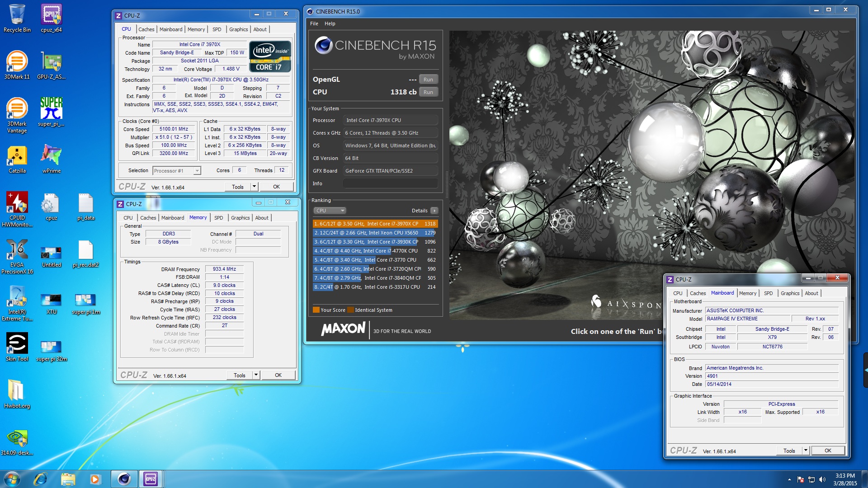868x488 pixels.
Task: Open super_pi desktop icon
Action: coord(51,112)
